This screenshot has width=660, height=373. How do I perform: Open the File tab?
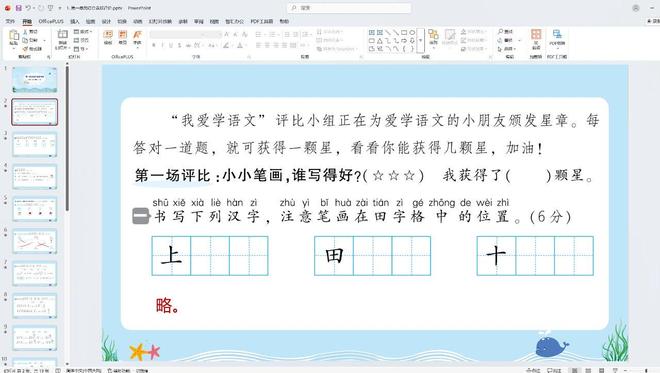point(10,21)
